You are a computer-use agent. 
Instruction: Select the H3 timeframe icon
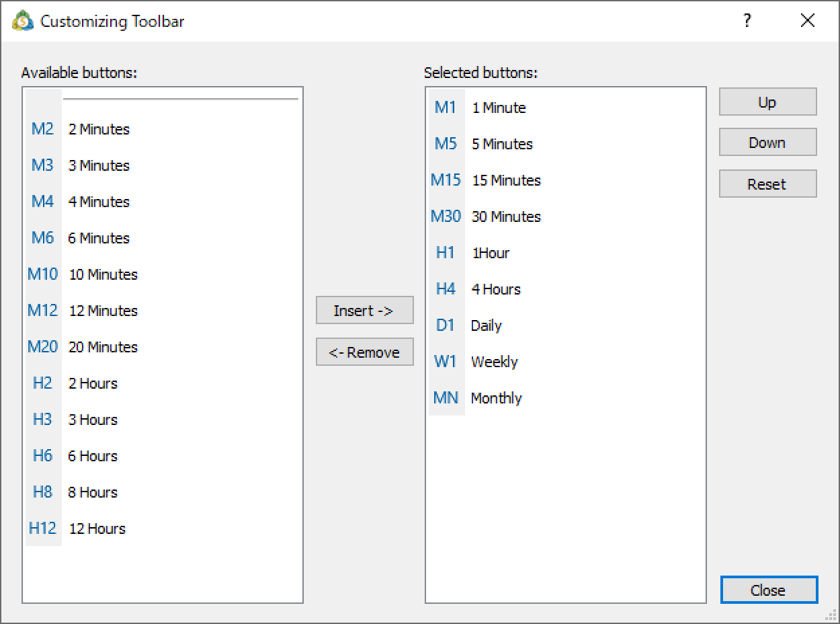click(x=42, y=420)
